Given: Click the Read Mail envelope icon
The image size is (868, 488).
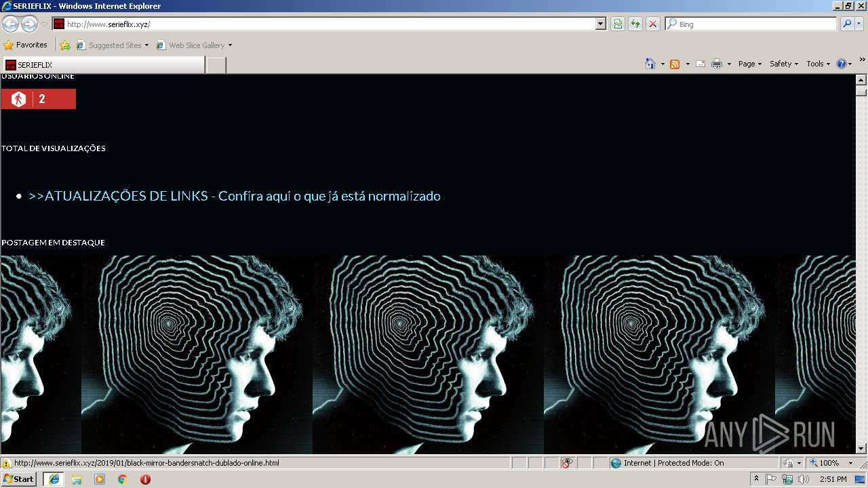Looking at the screenshot, I should coord(701,64).
